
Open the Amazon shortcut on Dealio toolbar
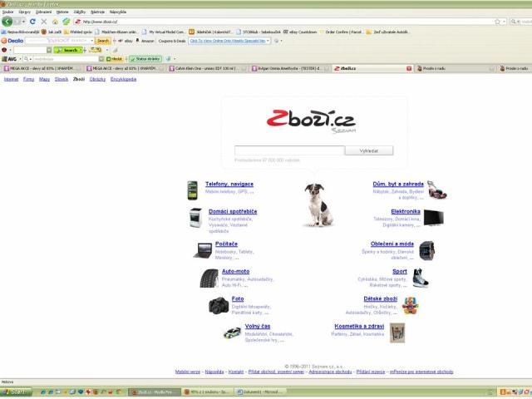145,41
